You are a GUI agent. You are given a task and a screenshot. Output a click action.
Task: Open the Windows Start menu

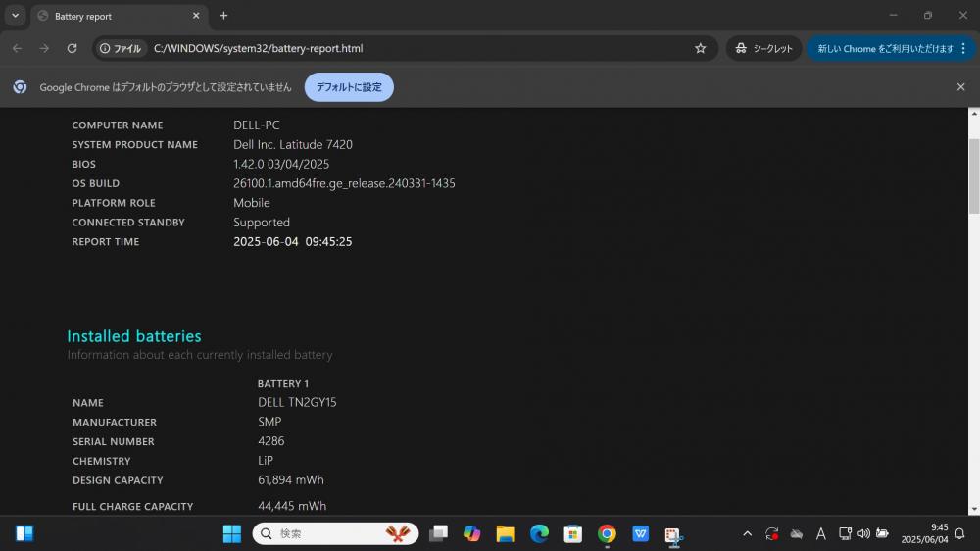click(x=232, y=533)
